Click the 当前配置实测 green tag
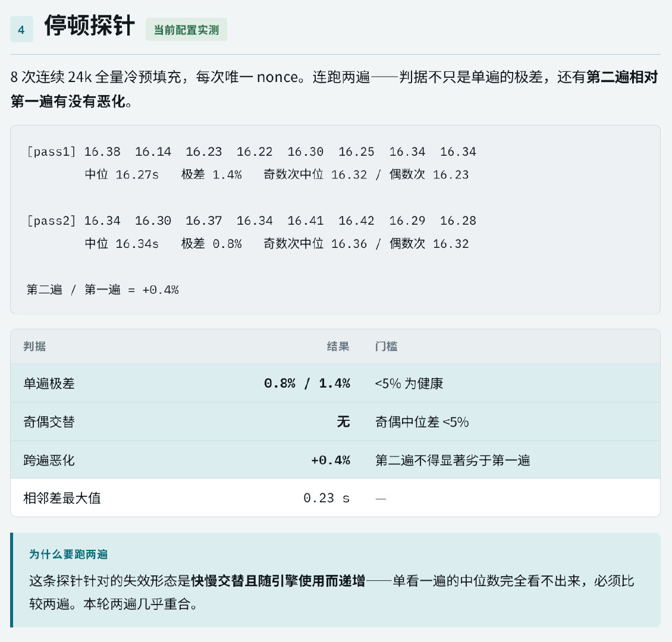 tap(186, 30)
